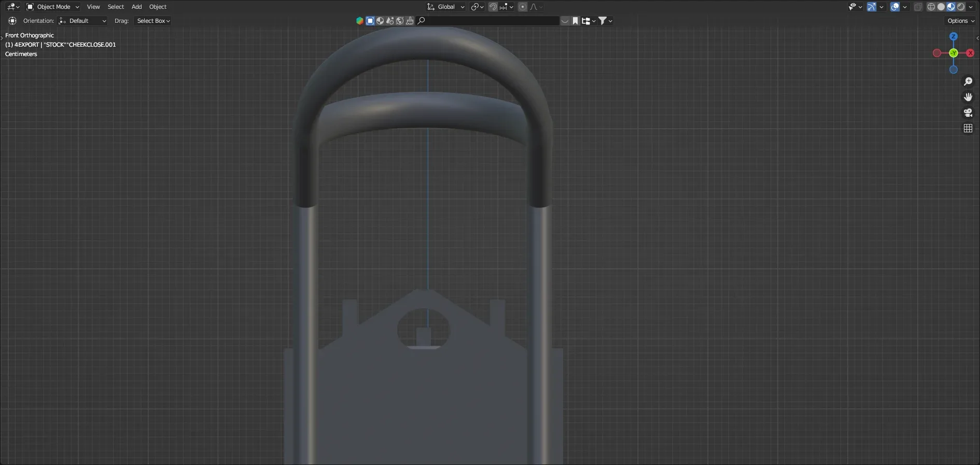Open the Object Mode dropdown
Viewport: 980px width, 465px height.
pos(53,7)
